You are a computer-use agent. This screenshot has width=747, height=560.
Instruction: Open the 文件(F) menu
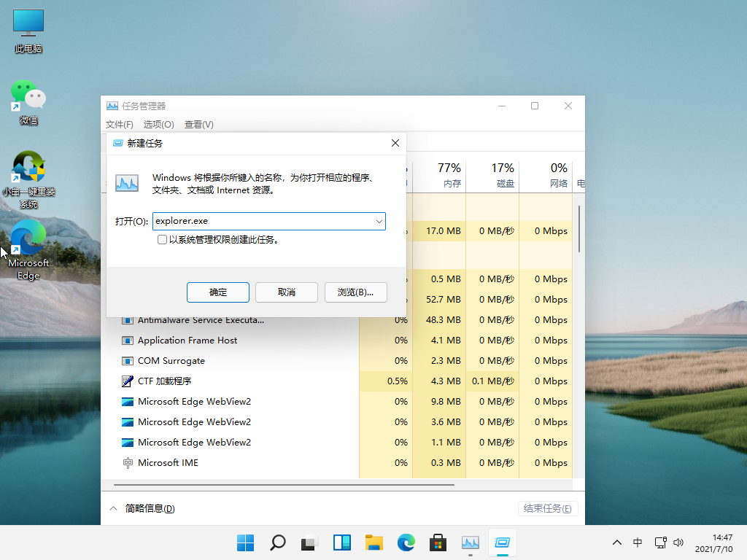120,125
